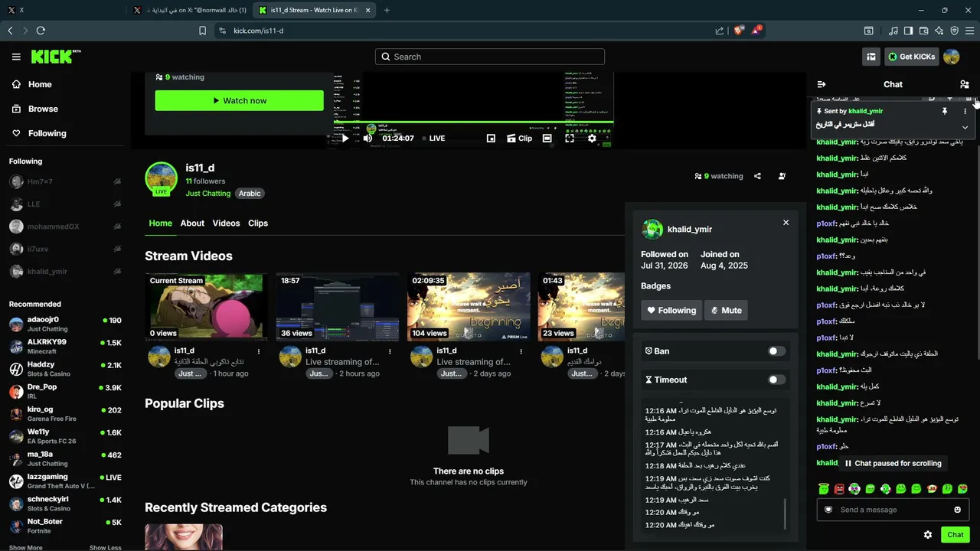This screenshot has height=551, width=980.
Task: Open the 36 views video thumbnail
Action: pyautogui.click(x=338, y=307)
